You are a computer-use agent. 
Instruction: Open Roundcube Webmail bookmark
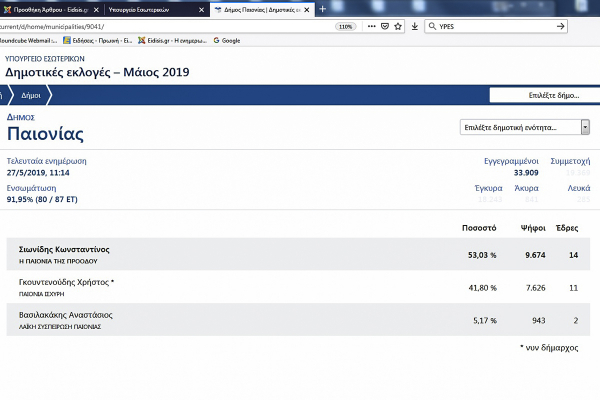pyautogui.click(x=27, y=40)
